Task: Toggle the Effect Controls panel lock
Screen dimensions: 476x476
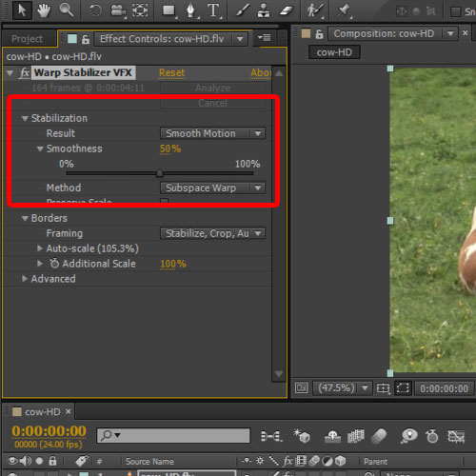Action: pyautogui.click(x=86, y=39)
